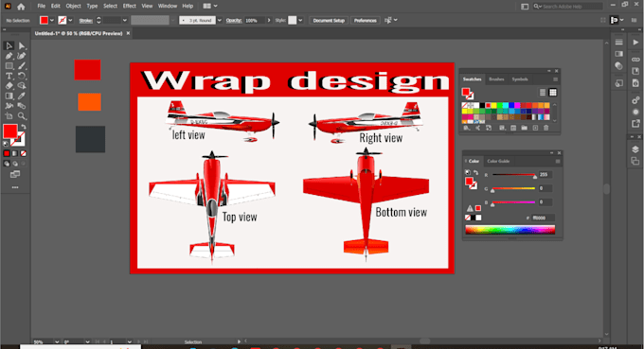Select the Type tool in toolbar
Viewport: 644px width, 349px height.
(x=9, y=76)
